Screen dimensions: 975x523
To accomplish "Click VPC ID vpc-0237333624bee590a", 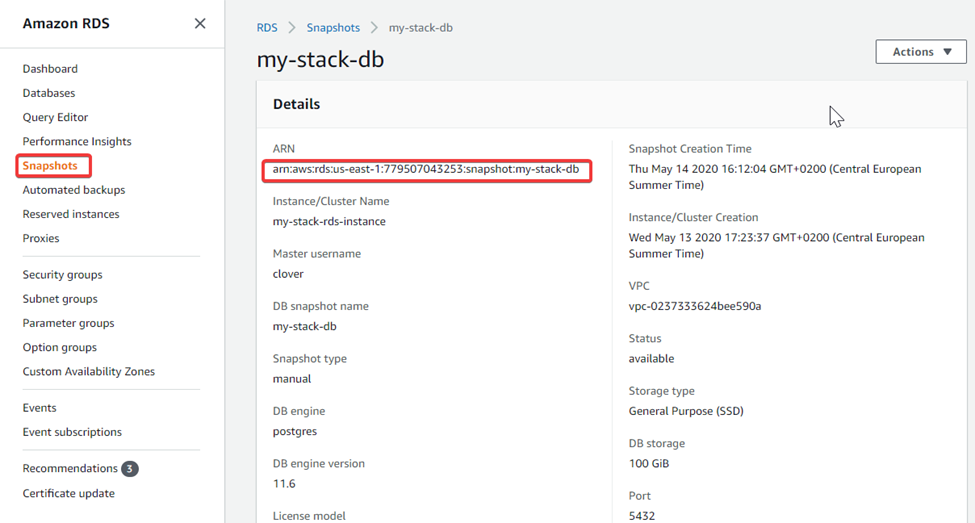I will click(695, 306).
